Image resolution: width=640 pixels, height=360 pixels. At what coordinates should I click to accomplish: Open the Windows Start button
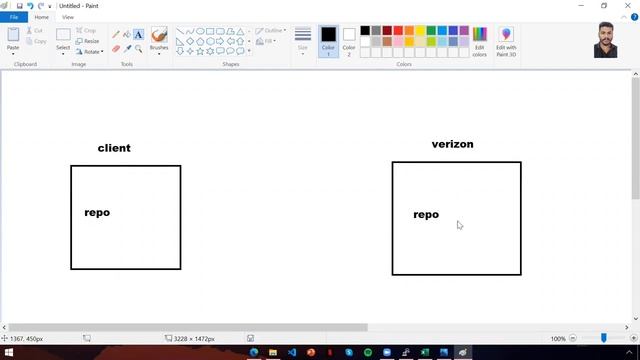[x=9, y=352]
